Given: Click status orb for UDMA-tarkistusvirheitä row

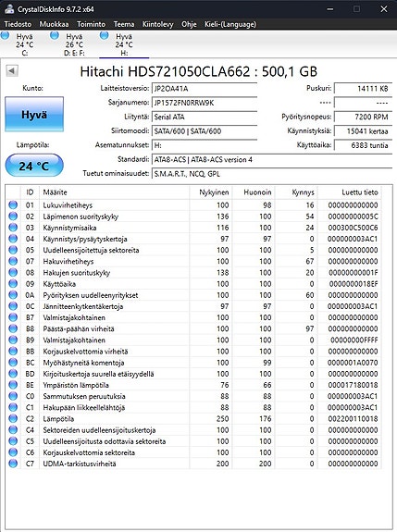Looking at the screenshot, I should (13, 464).
